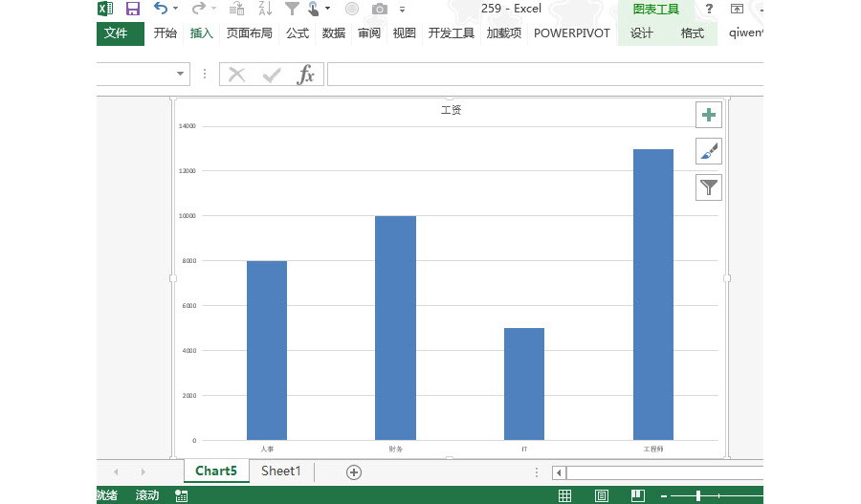
Task: Expand the Name Box dropdown arrow
Action: pyautogui.click(x=180, y=74)
